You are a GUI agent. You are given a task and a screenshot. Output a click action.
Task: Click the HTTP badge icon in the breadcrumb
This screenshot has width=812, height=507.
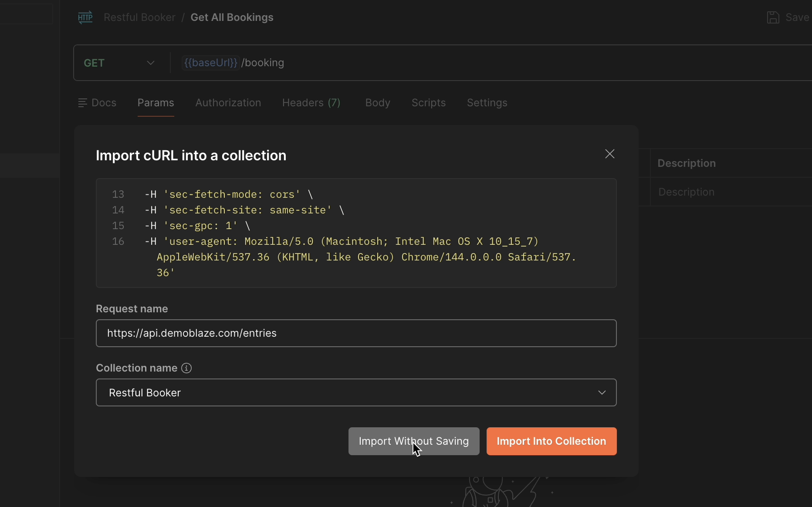85,17
